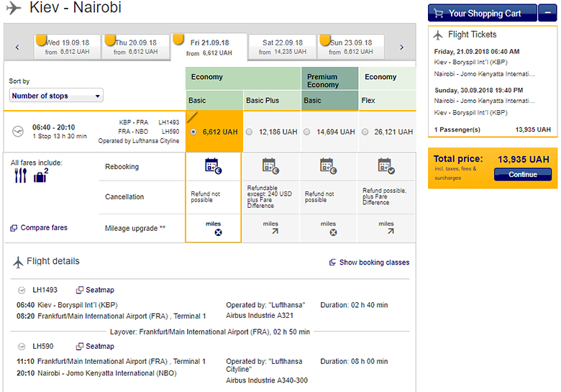Collapse the 06:40 - 20:10 flight details
The height and width of the screenshot is (392, 561).
[19, 131]
